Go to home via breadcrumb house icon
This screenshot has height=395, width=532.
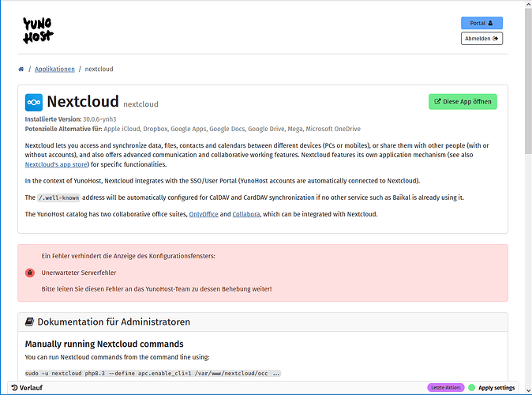21,70
